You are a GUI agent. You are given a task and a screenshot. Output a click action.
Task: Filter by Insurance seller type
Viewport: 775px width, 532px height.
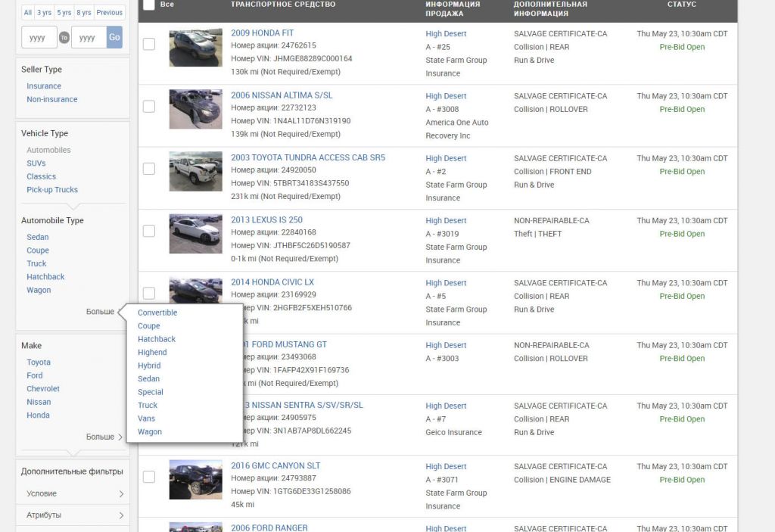click(x=44, y=86)
